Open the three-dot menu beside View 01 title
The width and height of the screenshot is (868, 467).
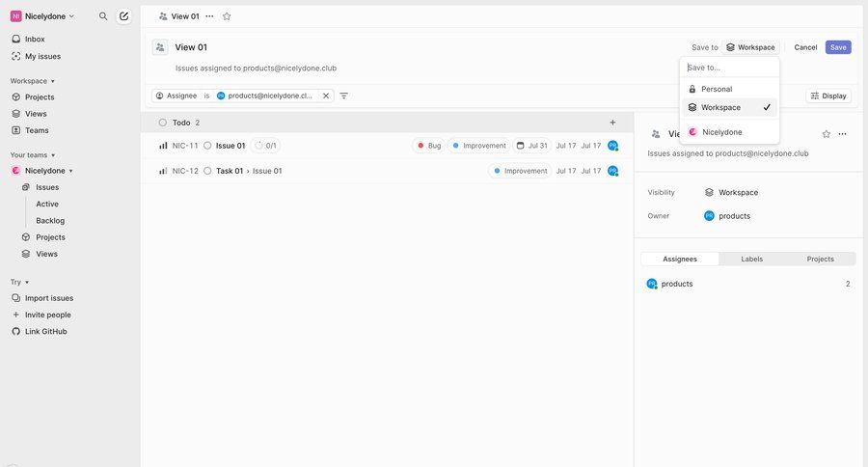(209, 16)
